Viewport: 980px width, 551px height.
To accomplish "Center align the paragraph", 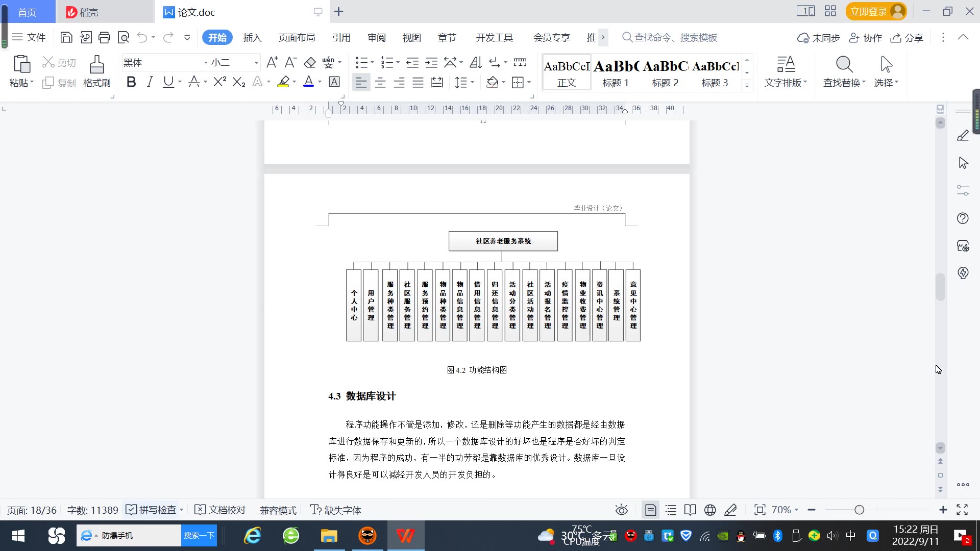I will click(380, 82).
